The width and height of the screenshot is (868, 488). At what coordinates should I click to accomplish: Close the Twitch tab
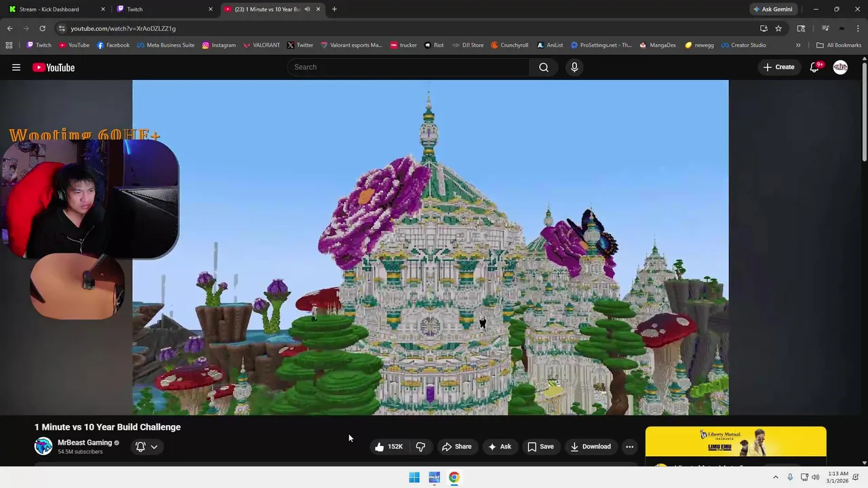[x=210, y=9]
